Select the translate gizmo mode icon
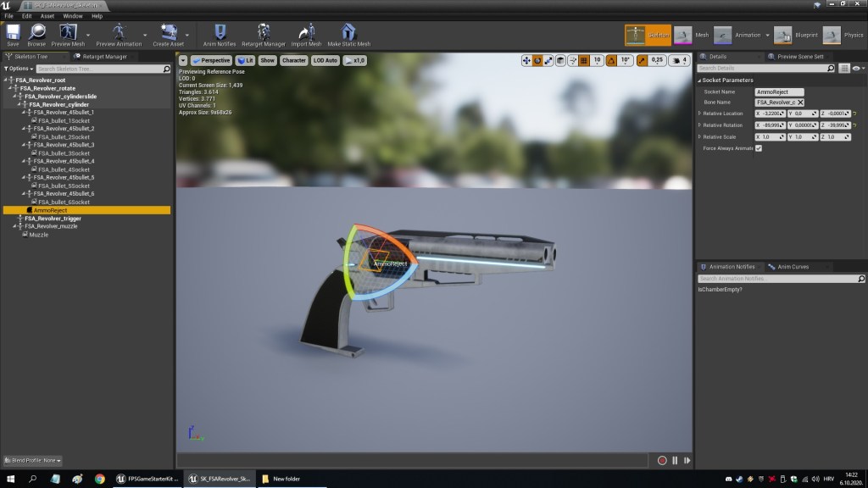Screen dimensions: 868x488 (526, 60)
